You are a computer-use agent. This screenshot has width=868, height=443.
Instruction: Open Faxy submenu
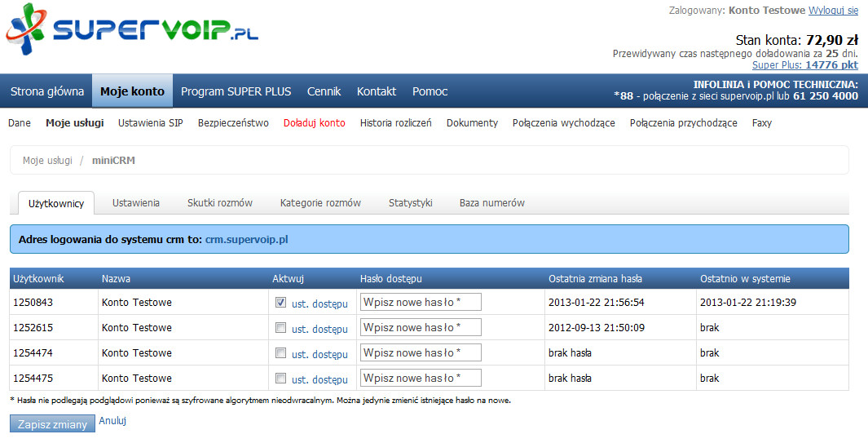click(762, 123)
